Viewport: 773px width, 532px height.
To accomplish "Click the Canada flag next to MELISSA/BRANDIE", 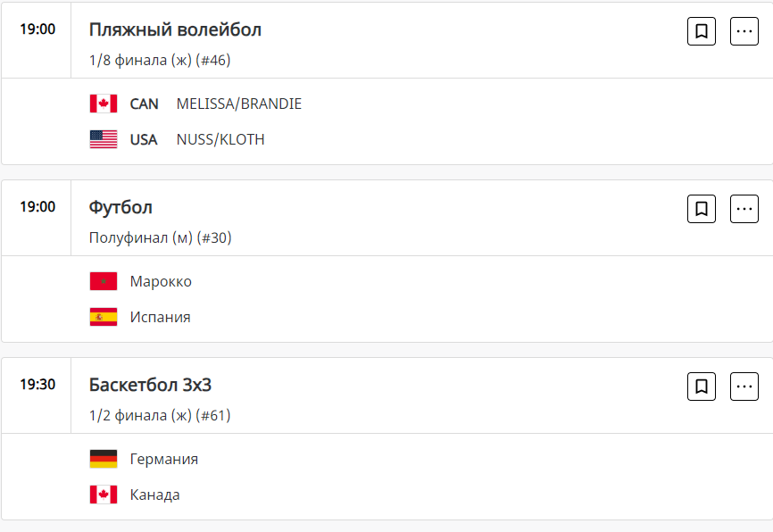I will (x=104, y=104).
